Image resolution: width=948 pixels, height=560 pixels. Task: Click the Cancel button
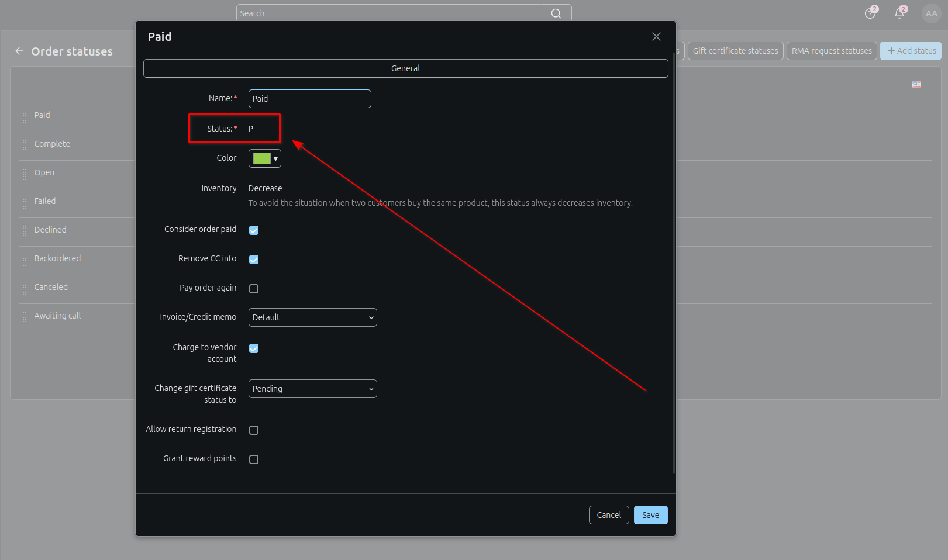point(609,515)
